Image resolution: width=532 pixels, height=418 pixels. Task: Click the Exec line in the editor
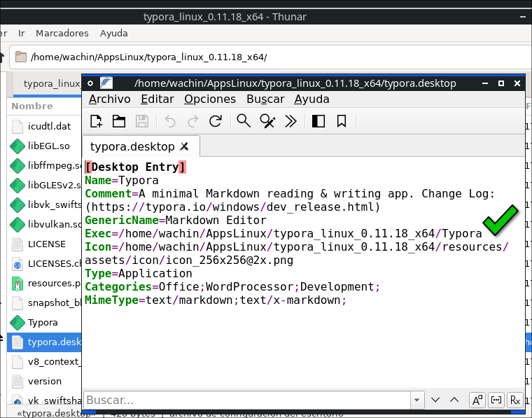coord(283,233)
